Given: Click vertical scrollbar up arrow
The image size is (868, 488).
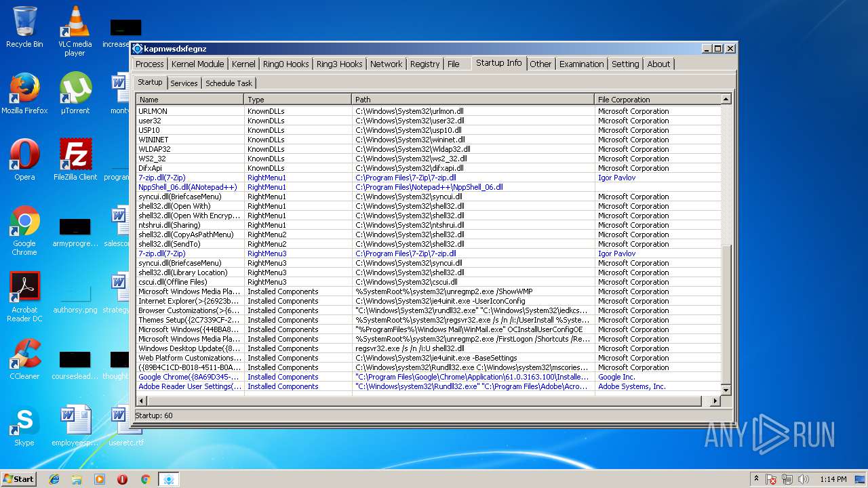Looking at the screenshot, I should [x=726, y=100].
